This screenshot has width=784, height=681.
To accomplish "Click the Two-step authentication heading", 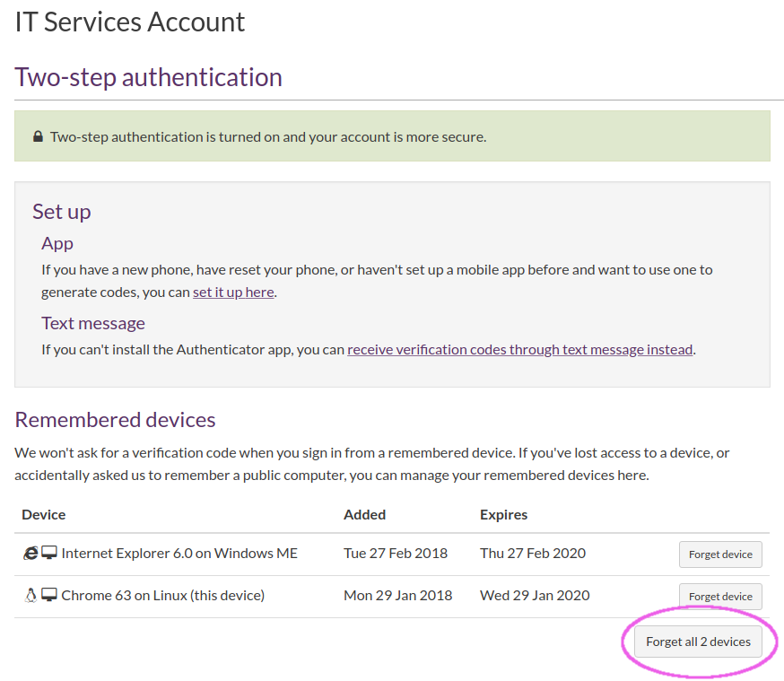I will [148, 77].
